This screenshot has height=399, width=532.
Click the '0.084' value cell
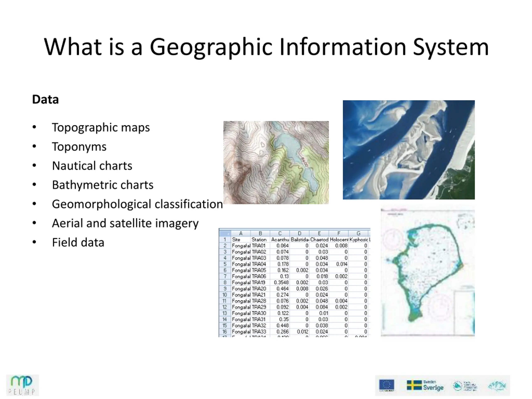tap(319, 307)
